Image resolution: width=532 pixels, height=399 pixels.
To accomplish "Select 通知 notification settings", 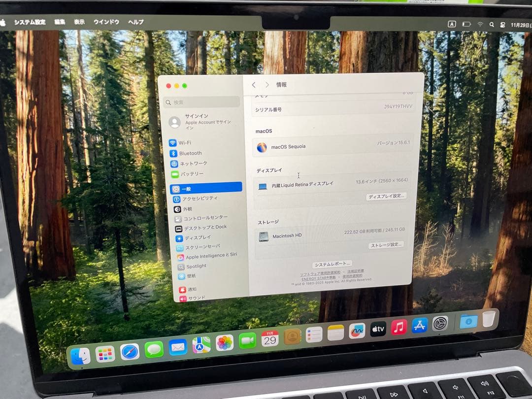I will pyautogui.click(x=191, y=289).
